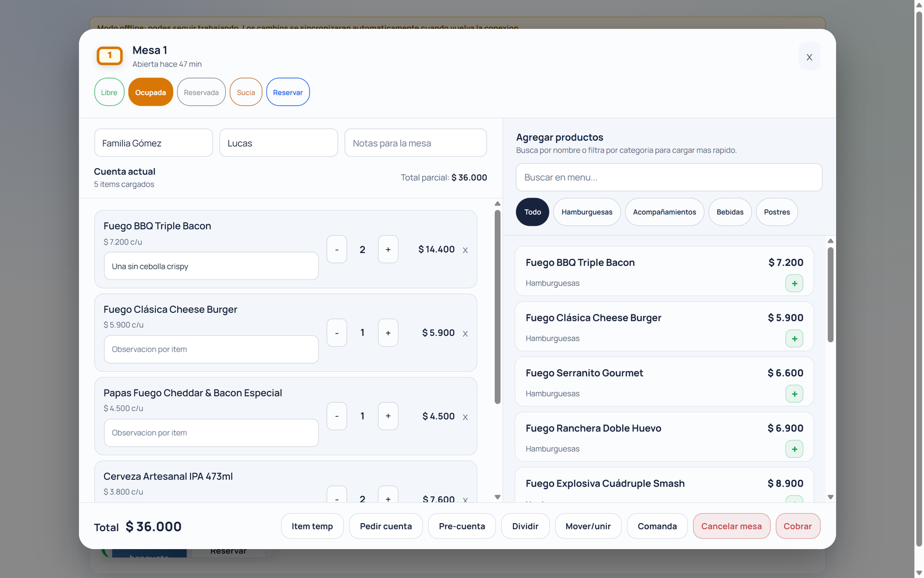This screenshot has width=924, height=578.
Task: Click the Notas para la mesa field
Action: 416,143
